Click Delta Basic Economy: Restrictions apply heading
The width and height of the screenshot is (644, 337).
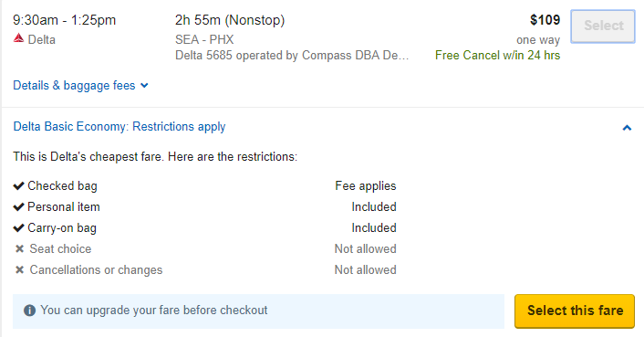119,127
